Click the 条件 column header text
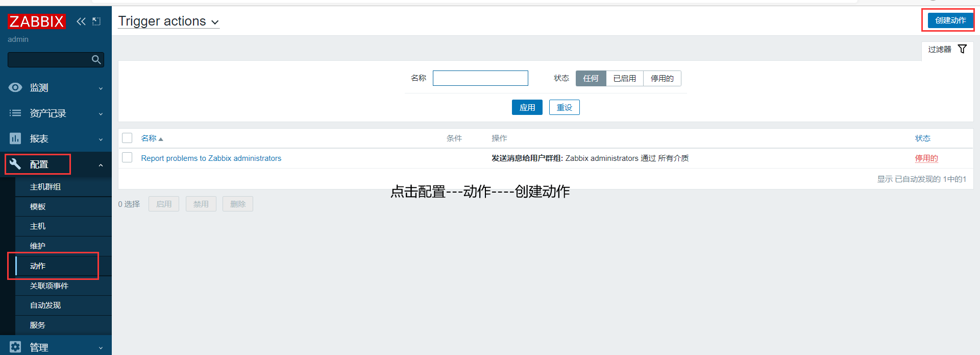Image resolution: width=980 pixels, height=355 pixels. pyautogui.click(x=454, y=138)
